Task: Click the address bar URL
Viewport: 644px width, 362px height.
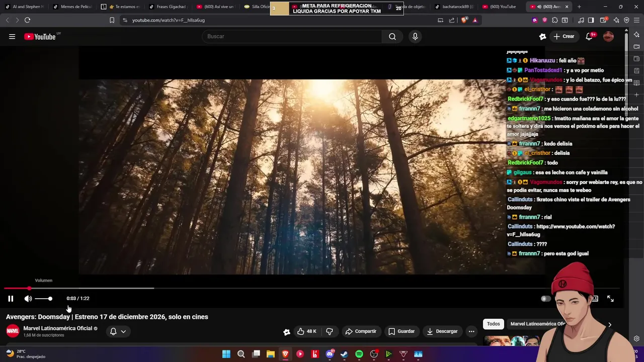Action: click(x=169, y=20)
